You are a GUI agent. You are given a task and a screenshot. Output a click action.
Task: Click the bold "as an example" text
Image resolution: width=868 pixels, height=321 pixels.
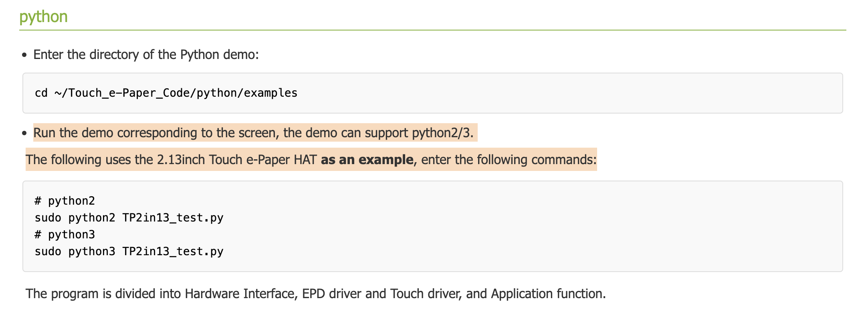[367, 160]
